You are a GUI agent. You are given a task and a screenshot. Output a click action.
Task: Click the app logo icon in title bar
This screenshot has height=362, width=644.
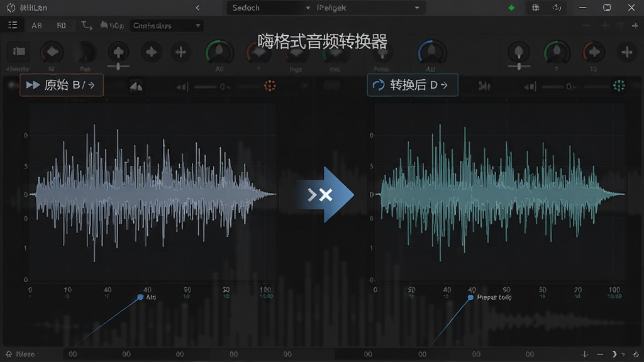[11, 8]
